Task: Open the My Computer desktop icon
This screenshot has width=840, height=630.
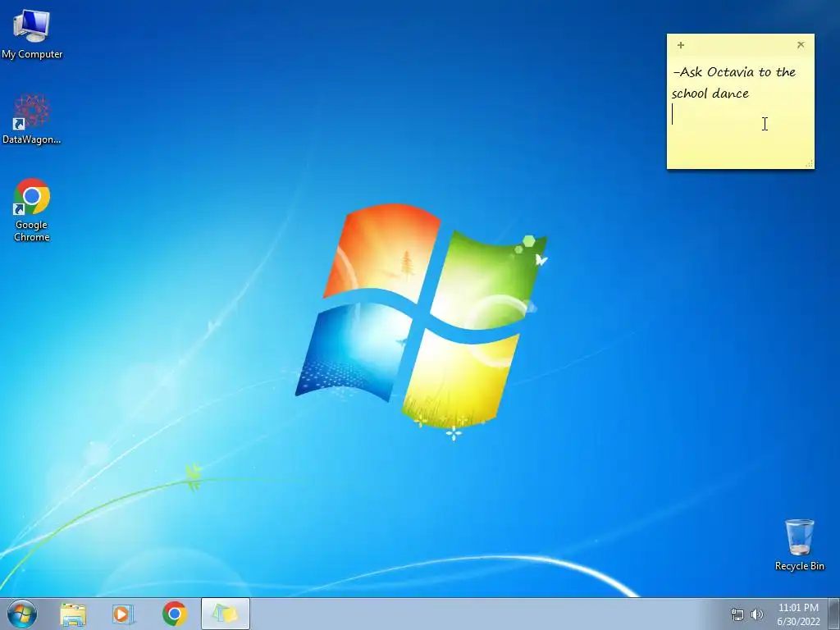Action: point(32,33)
